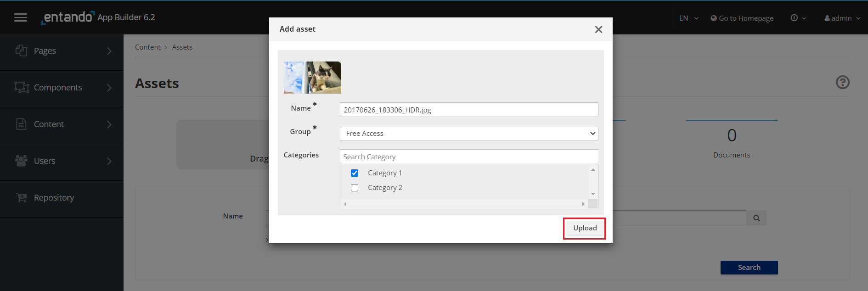Click the Upload button
Image resolution: width=868 pixels, height=291 pixels.
(585, 228)
